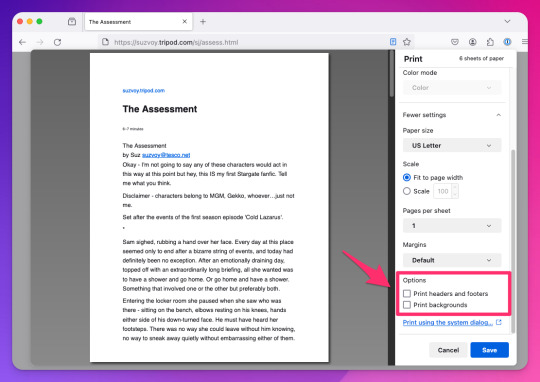Open the Pages per sheet dropdown
The height and width of the screenshot is (382, 540).
pyautogui.click(x=452, y=226)
